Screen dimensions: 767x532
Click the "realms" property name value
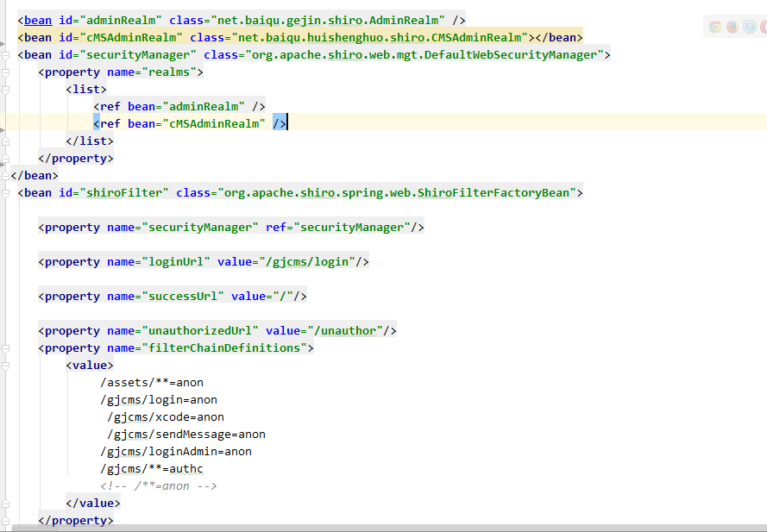169,72
